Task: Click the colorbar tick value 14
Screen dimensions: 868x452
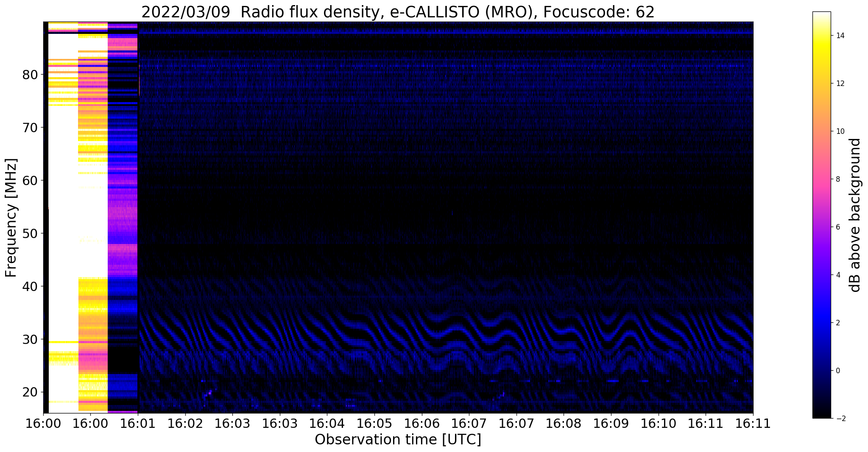Action: 839,36
